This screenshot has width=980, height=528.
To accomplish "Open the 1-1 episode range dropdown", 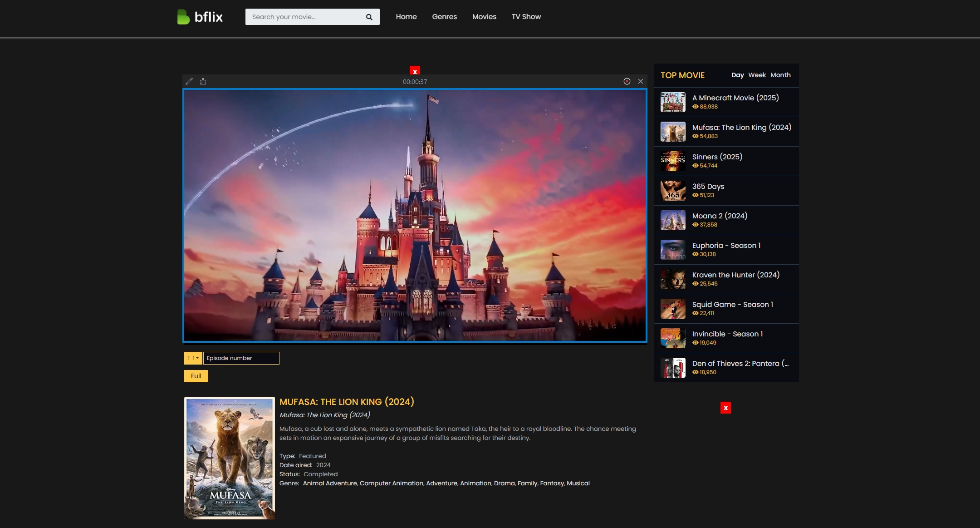I will coord(193,358).
